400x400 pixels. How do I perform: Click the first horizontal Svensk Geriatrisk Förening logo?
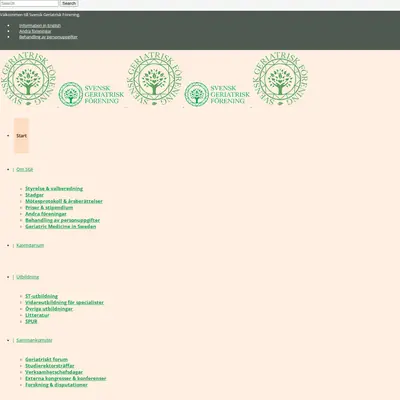click(x=91, y=94)
